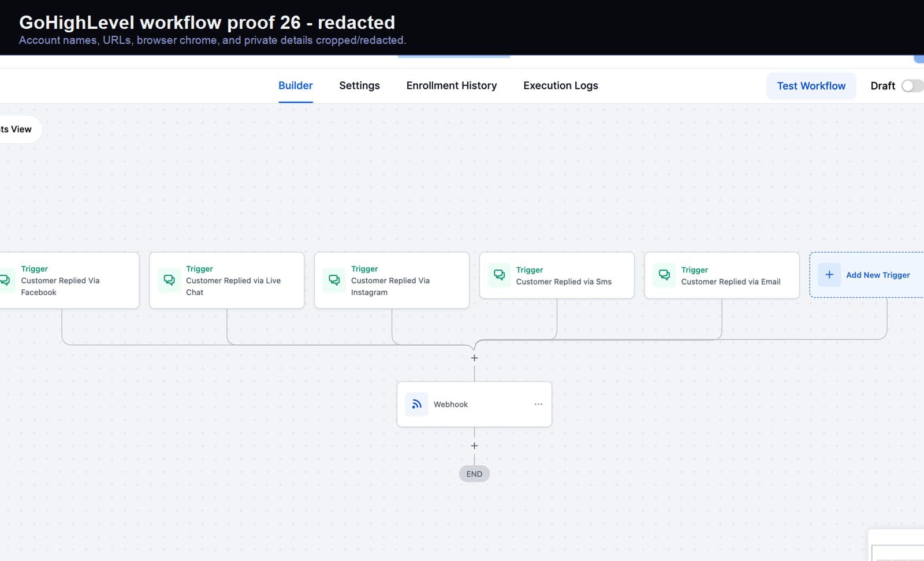Screen dimensions: 924x561
Task: Open the Webhook three-dot options menu
Action: (x=538, y=404)
